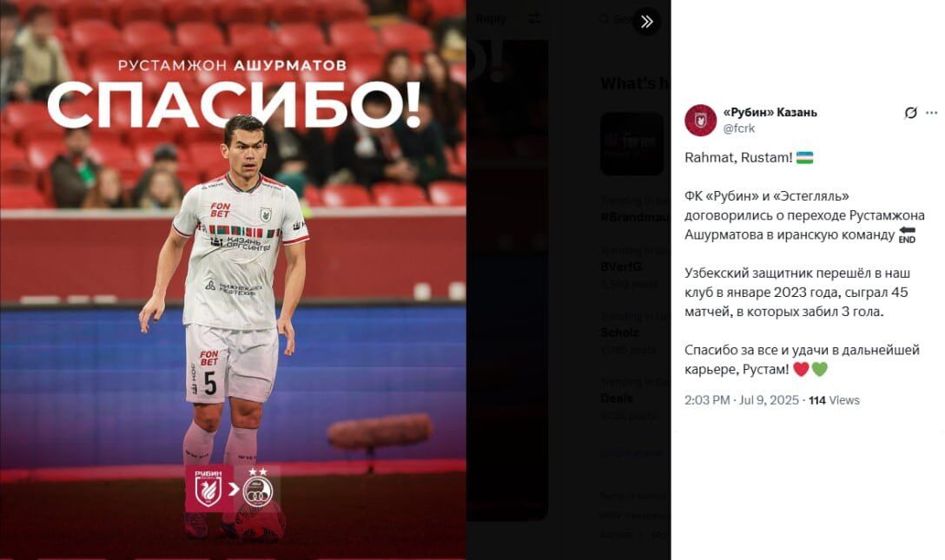Screen dimensions: 945x560
Task: Click the Grok slashed-circle icon
Action: [x=910, y=113]
